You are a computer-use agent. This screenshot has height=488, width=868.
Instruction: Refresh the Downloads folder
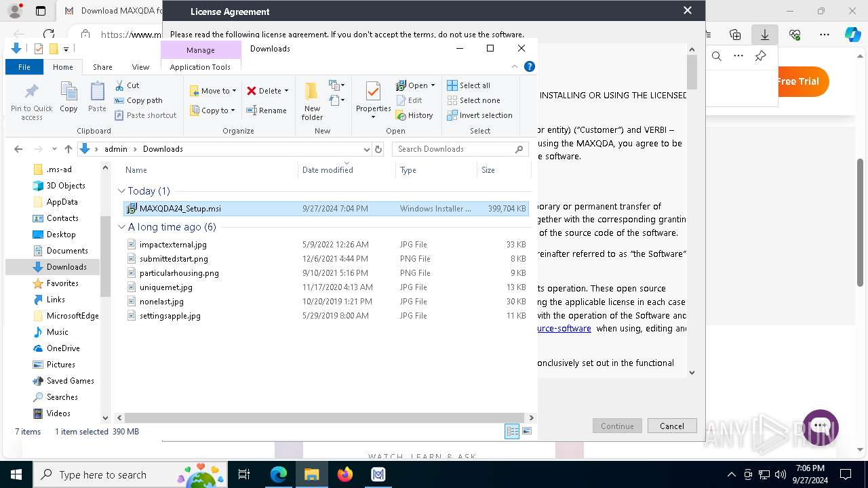[x=378, y=149]
